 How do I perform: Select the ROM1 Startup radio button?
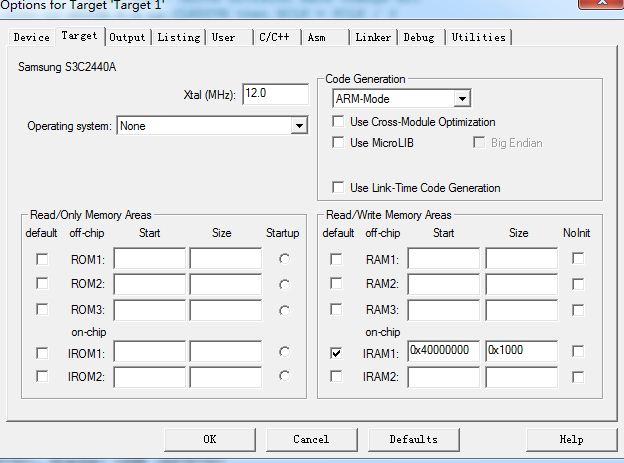(x=284, y=259)
